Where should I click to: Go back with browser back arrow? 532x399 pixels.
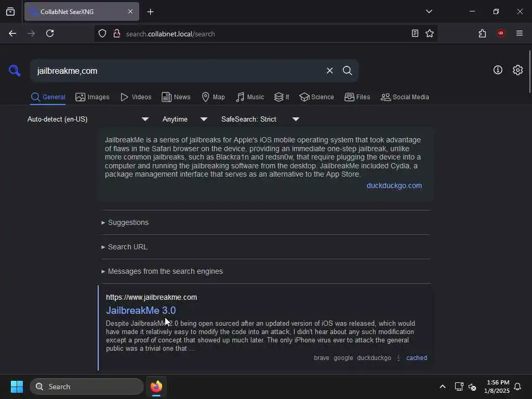12,33
